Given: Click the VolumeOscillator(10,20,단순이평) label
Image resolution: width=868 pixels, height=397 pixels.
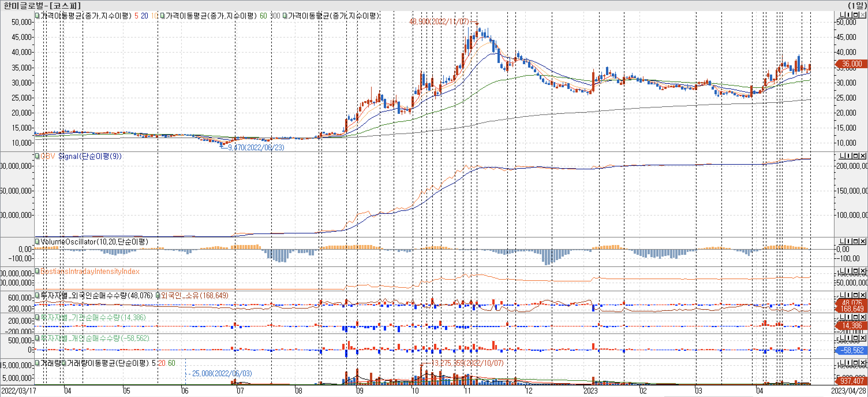Looking at the screenshot, I should [94, 242].
